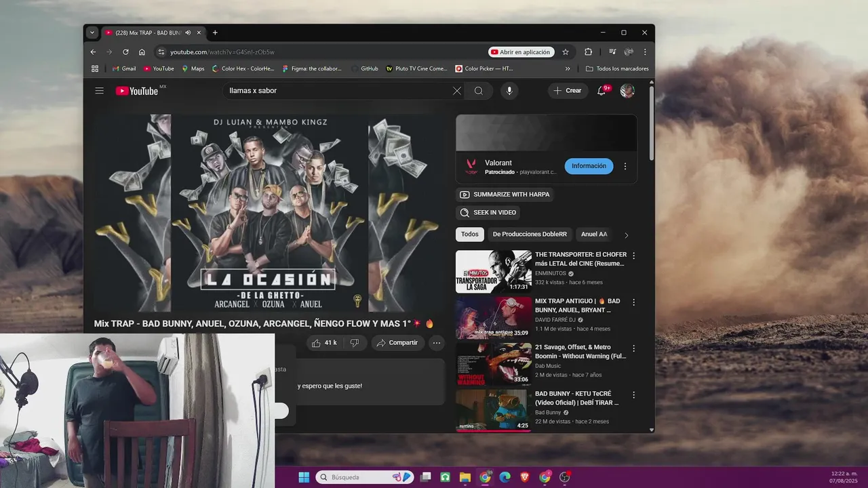Viewport: 868px width, 488px height.
Task: Open Chrome apps grid in bookmarks bar
Action: click(95, 68)
